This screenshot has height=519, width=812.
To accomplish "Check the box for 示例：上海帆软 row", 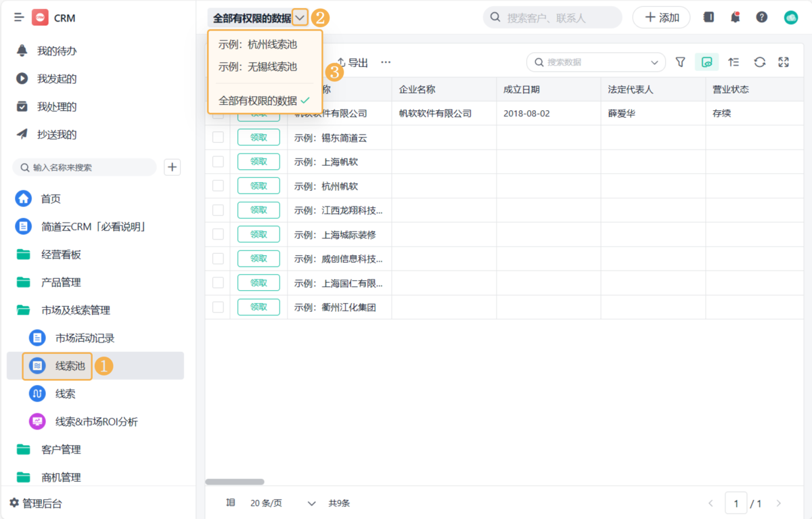I will click(x=218, y=162).
